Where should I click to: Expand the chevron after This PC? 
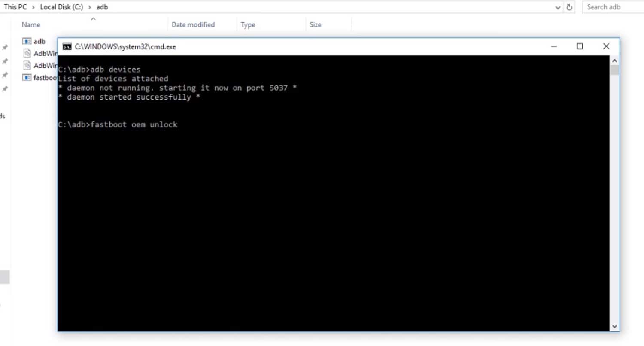click(33, 7)
